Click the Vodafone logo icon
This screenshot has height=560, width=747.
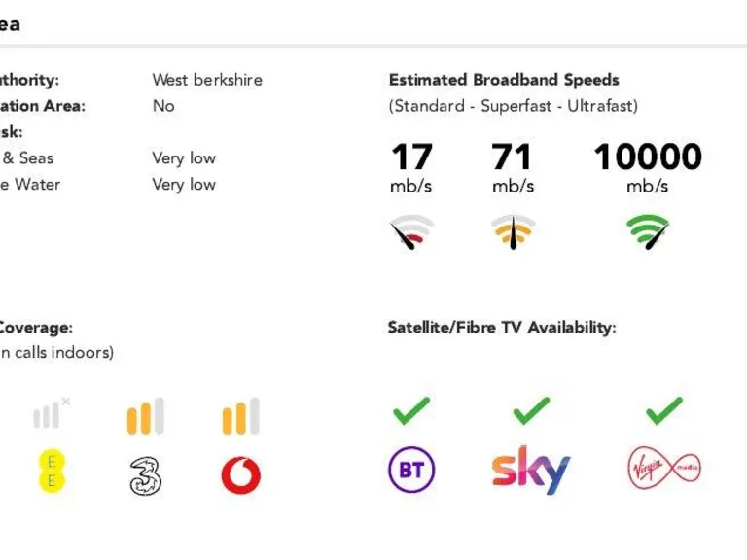(x=240, y=475)
